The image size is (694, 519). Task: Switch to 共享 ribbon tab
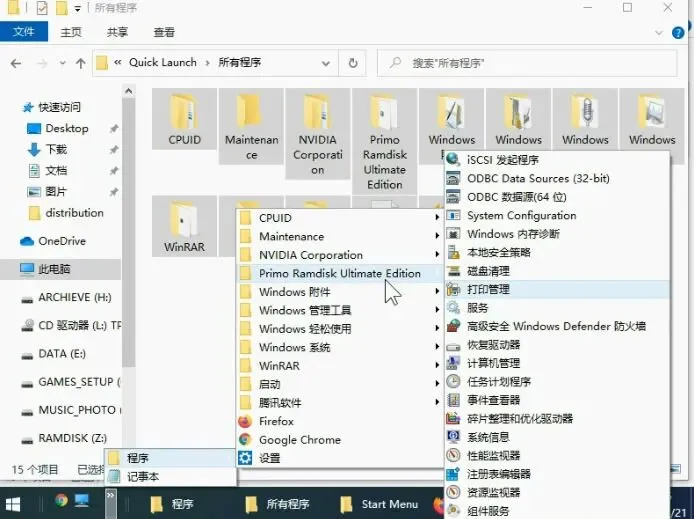tap(117, 32)
